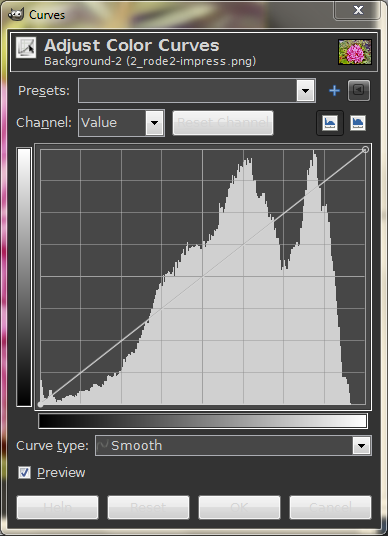This screenshot has height=536, width=388.
Task: Click the Reset Channel button
Action: 223,123
